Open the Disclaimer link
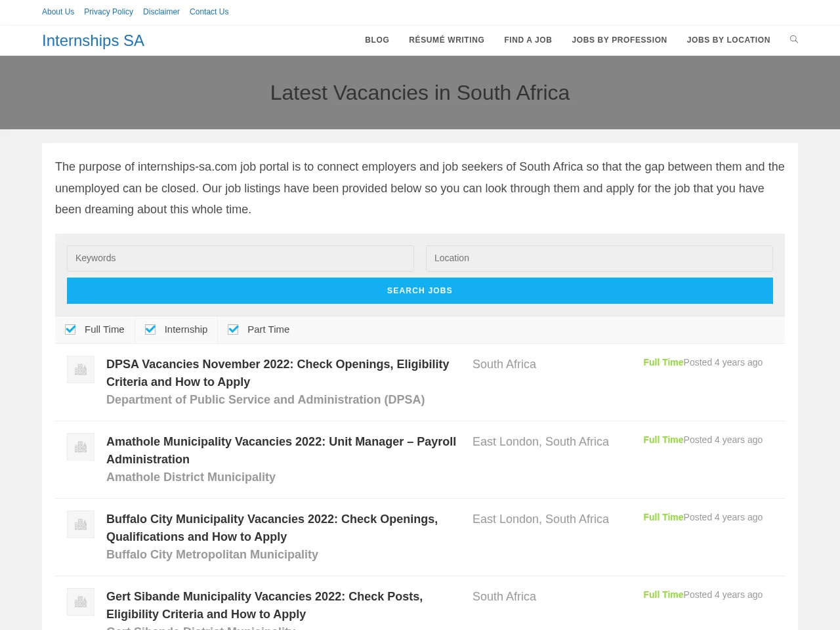The height and width of the screenshot is (630, 840). pos(161,12)
